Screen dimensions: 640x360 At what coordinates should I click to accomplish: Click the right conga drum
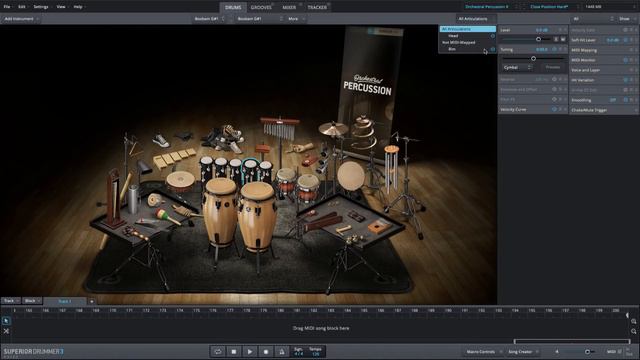pos(257,216)
